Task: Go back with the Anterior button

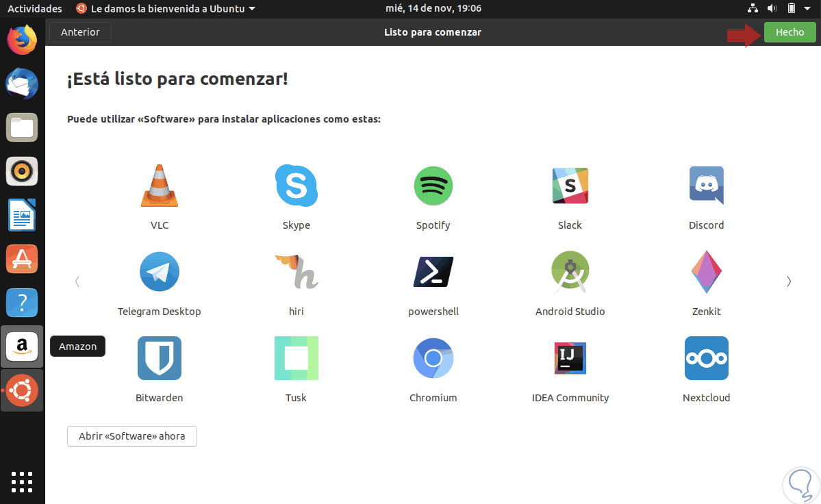Action: [80, 32]
